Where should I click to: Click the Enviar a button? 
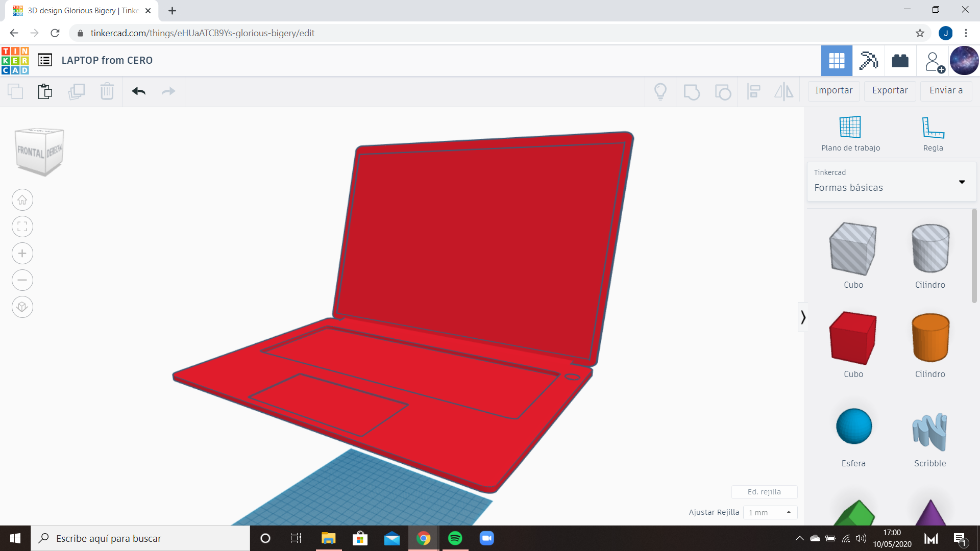(946, 91)
